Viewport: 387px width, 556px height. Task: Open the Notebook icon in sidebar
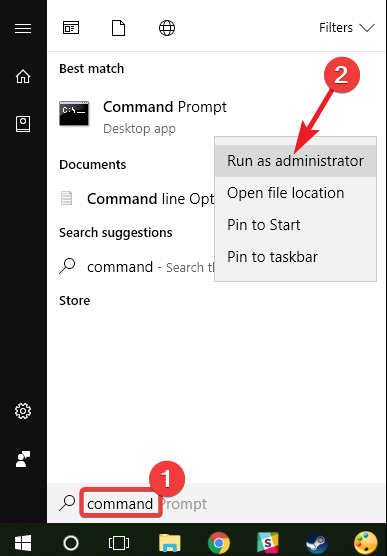[23, 124]
